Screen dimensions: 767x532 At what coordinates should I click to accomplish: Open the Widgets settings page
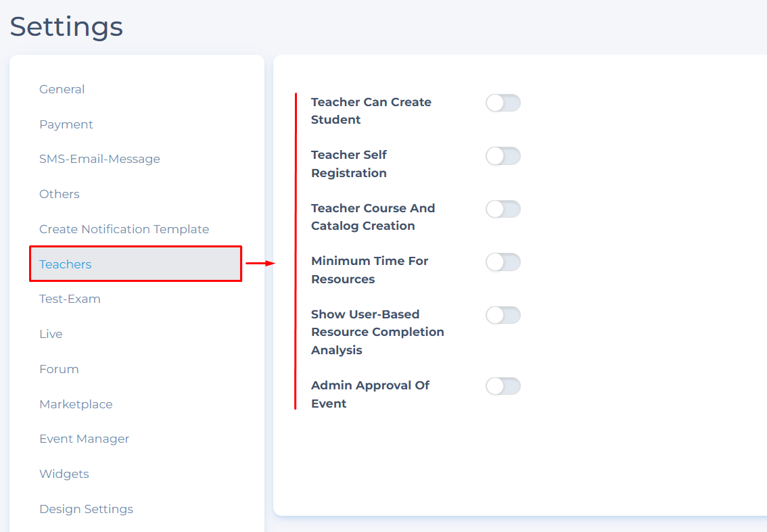(64, 474)
